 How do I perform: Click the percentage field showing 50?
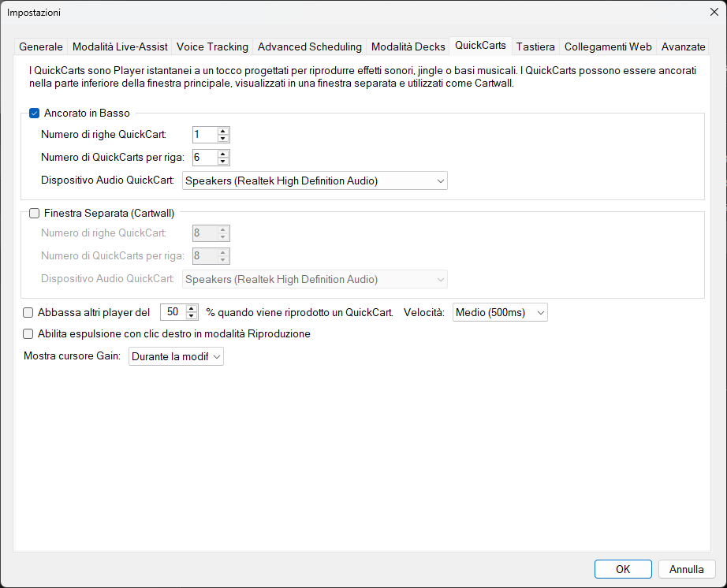pos(173,312)
